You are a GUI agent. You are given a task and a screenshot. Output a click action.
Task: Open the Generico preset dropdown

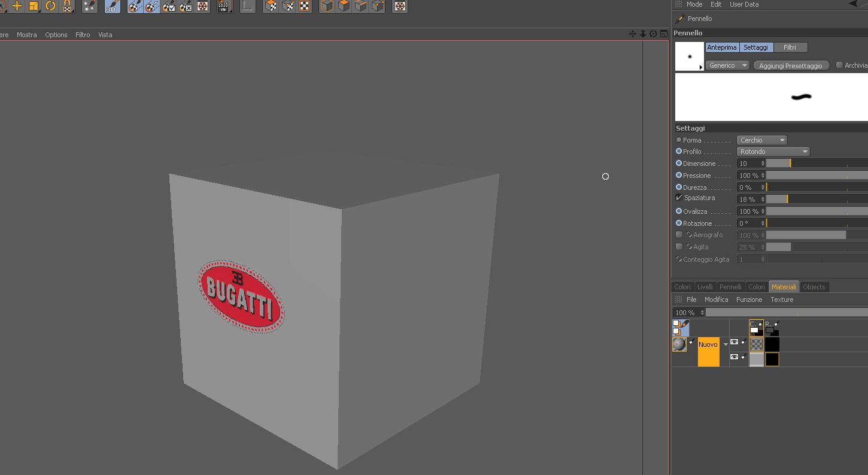tap(727, 65)
